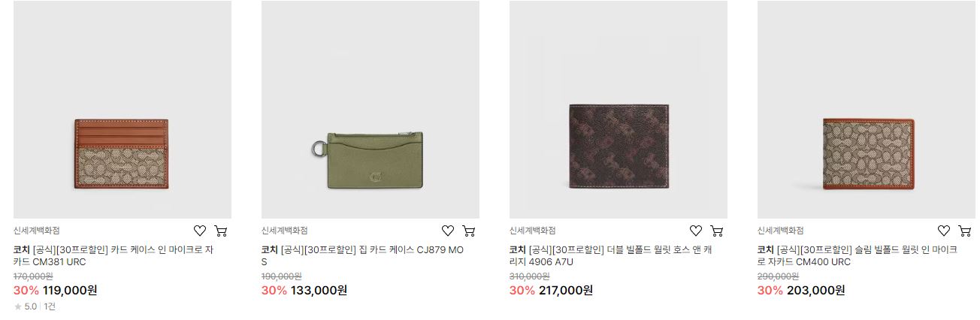Add double billfold wallet 4906 A7U to cart
The width and height of the screenshot is (980, 320).
pyautogui.click(x=717, y=231)
